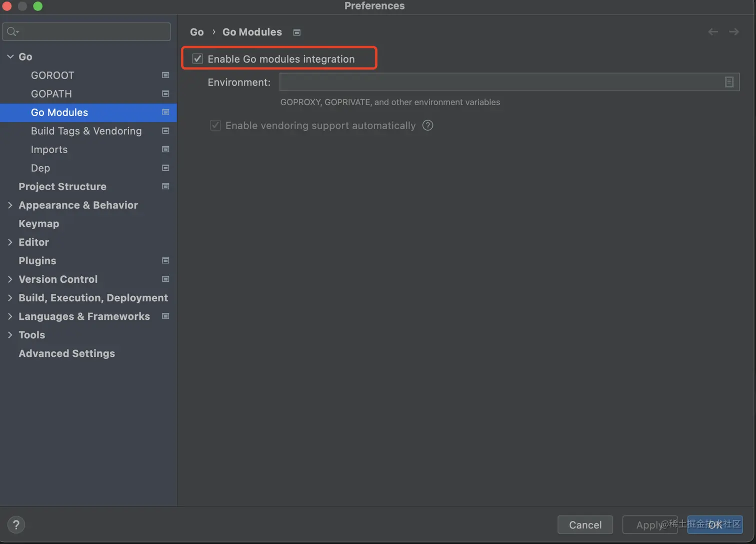Click the search magnifier icon in settings search
The image size is (756, 544).
click(12, 32)
